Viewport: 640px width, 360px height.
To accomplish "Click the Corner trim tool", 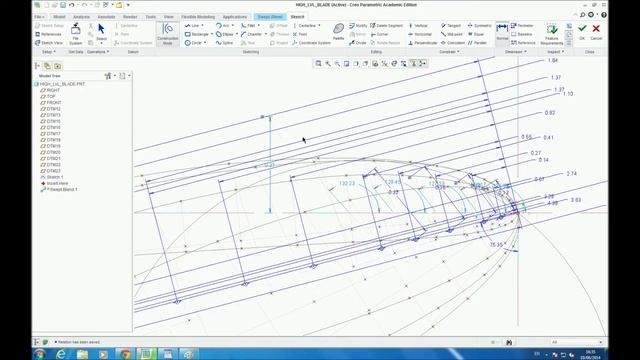I will click(379, 34).
